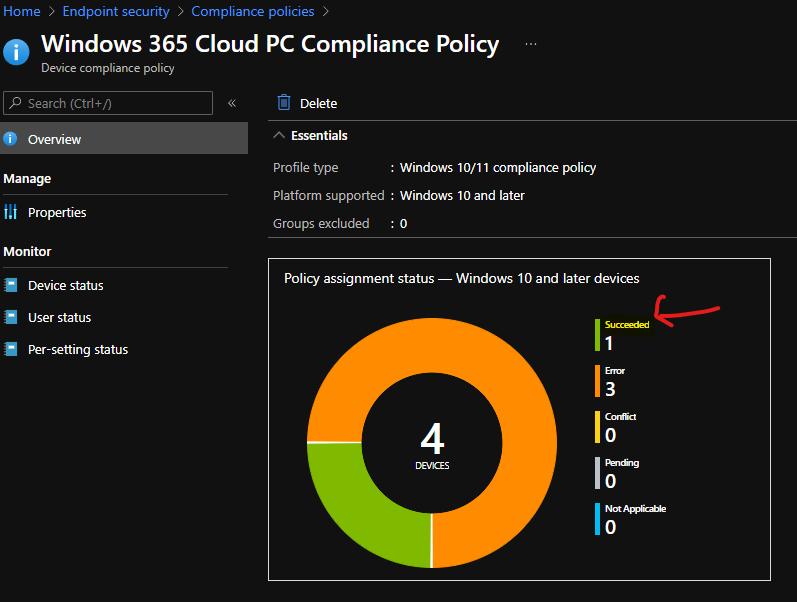Collapse the sidebar with double chevron

[232, 103]
